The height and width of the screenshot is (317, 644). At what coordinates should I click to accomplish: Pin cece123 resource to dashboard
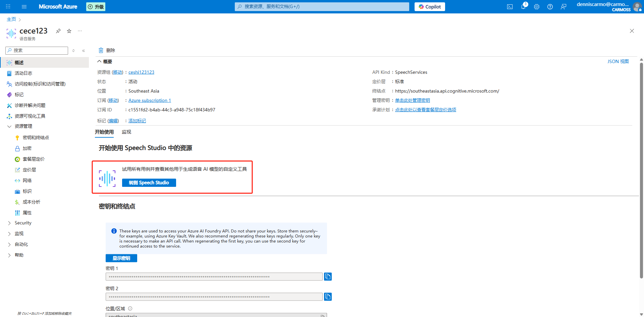tap(58, 31)
